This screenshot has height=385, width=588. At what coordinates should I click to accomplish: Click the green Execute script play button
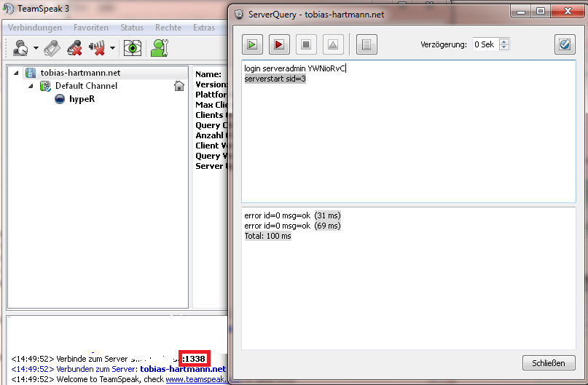(x=252, y=44)
